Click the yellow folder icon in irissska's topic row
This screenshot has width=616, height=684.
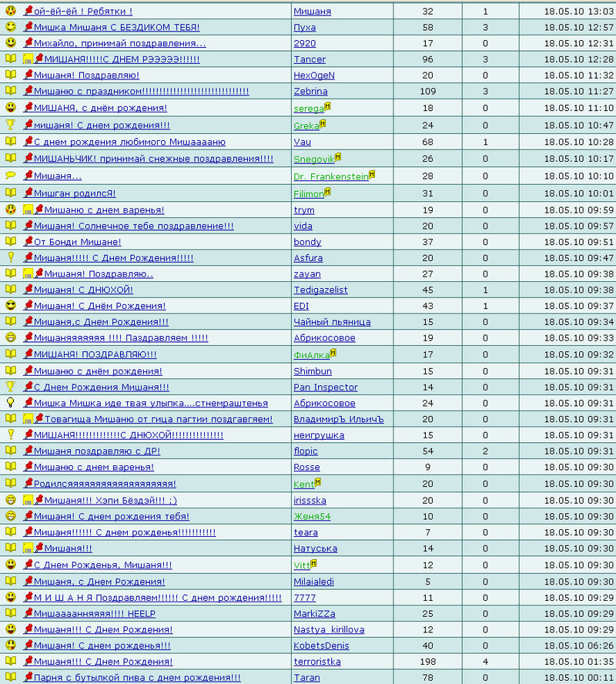tap(28, 500)
